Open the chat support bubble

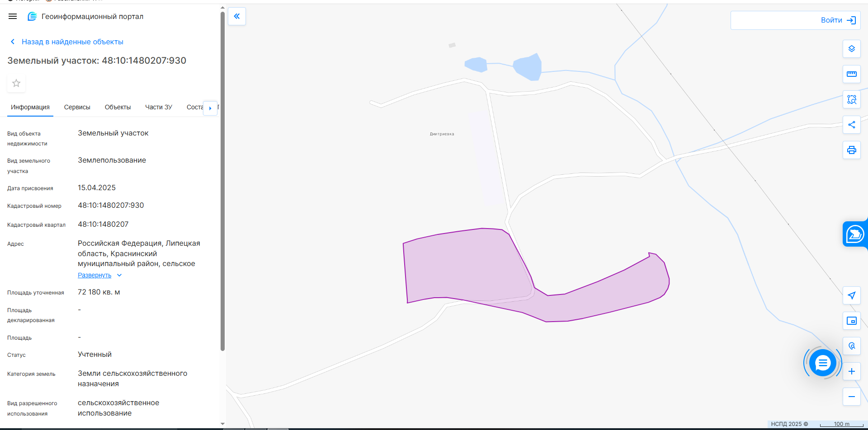pyautogui.click(x=822, y=363)
